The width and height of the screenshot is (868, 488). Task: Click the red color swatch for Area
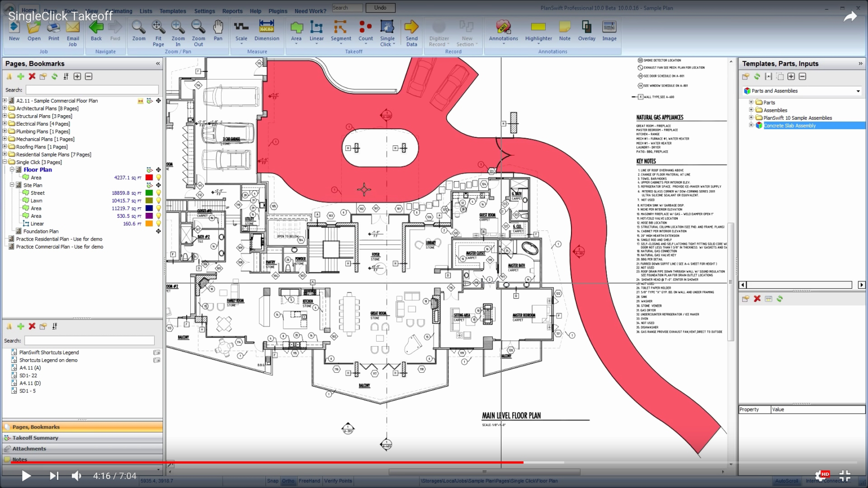point(149,177)
